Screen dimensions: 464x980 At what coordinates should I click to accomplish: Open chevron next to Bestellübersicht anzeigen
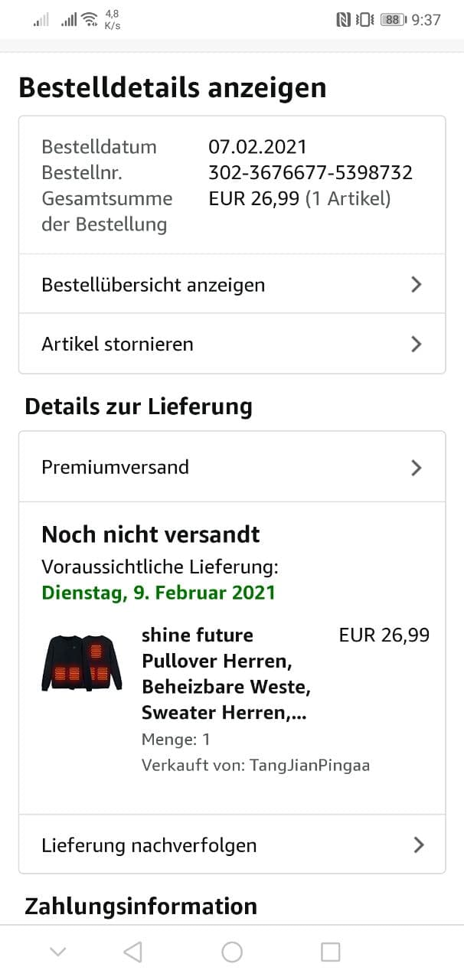click(x=416, y=285)
